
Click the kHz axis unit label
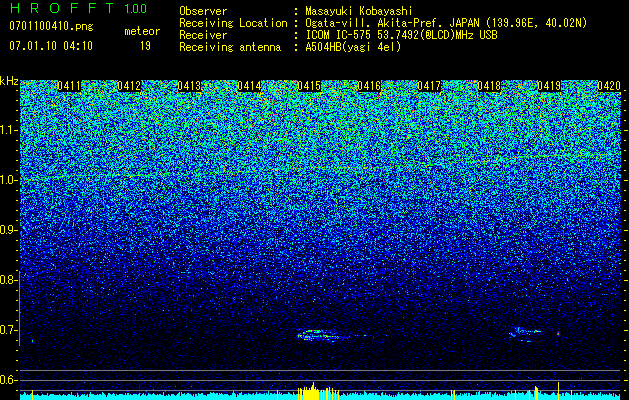click(9, 81)
